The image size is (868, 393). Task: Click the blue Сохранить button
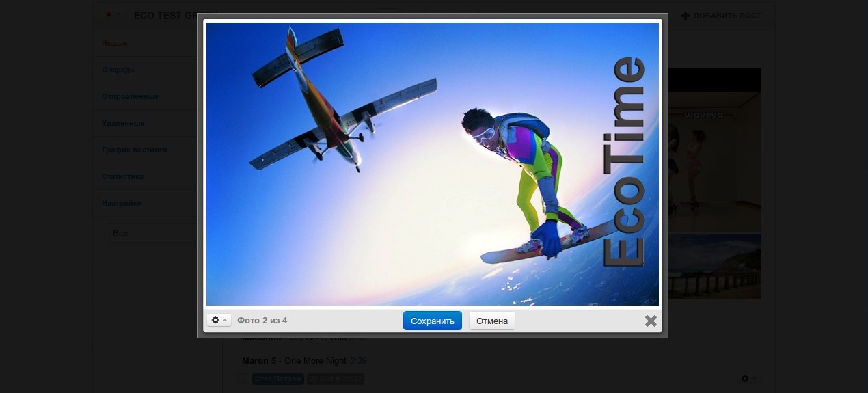pos(432,321)
